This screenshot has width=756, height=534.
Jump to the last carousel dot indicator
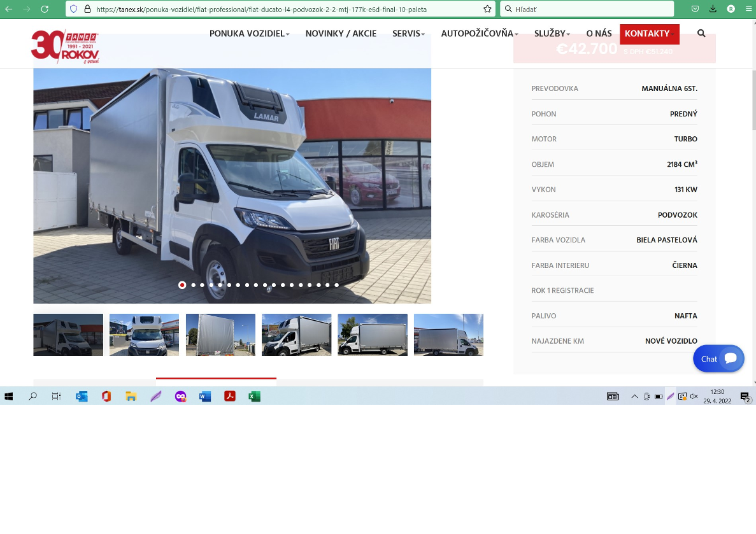pos(337,285)
